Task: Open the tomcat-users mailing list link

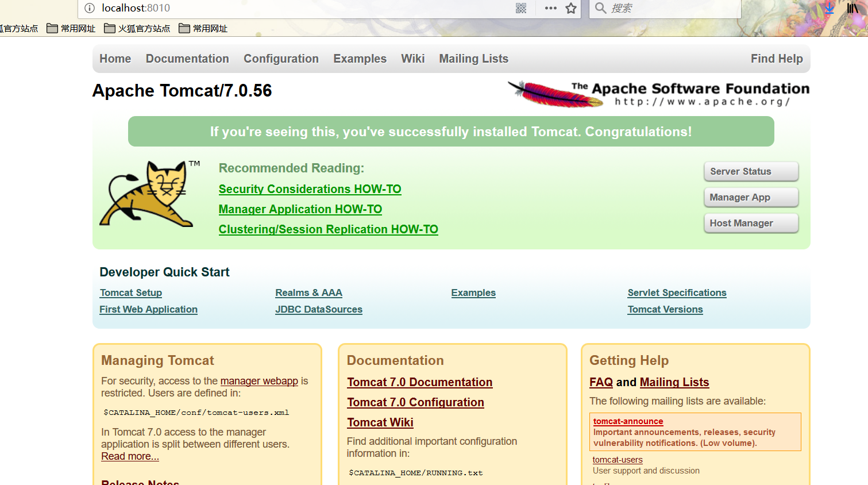Action: click(x=618, y=460)
